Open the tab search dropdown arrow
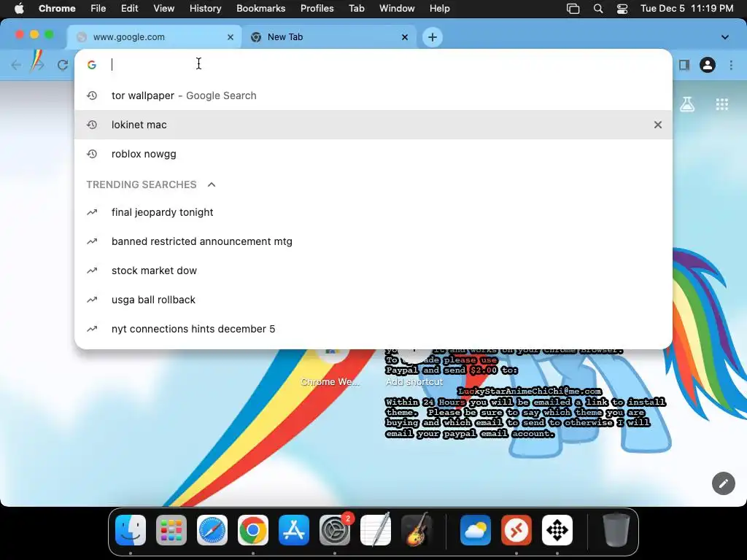 tap(724, 37)
